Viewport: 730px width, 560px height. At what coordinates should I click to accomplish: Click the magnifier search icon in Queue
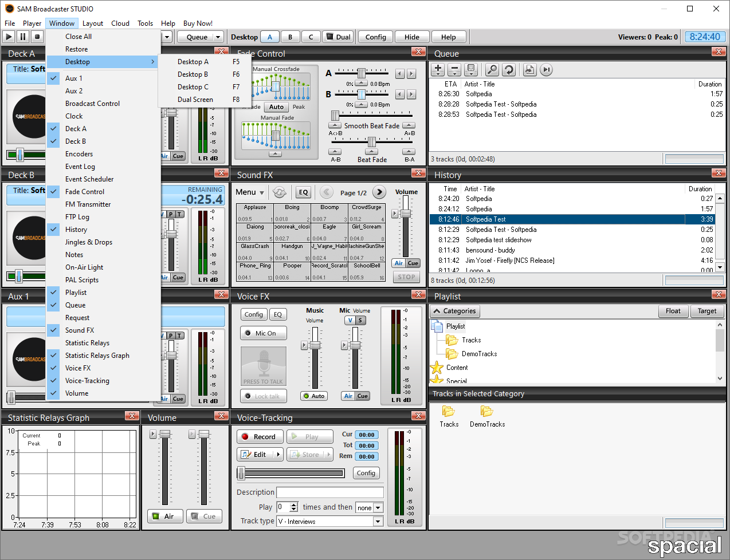[x=492, y=69]
